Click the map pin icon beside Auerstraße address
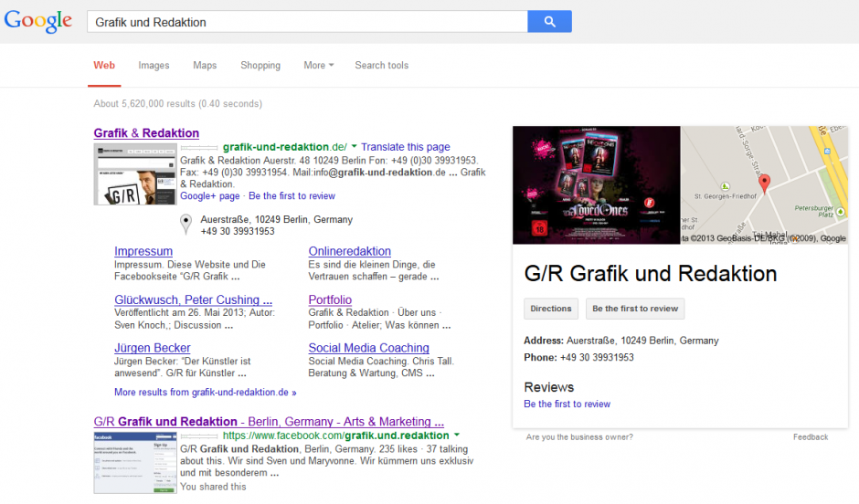The image size is (859, 504). click(186, 224)
